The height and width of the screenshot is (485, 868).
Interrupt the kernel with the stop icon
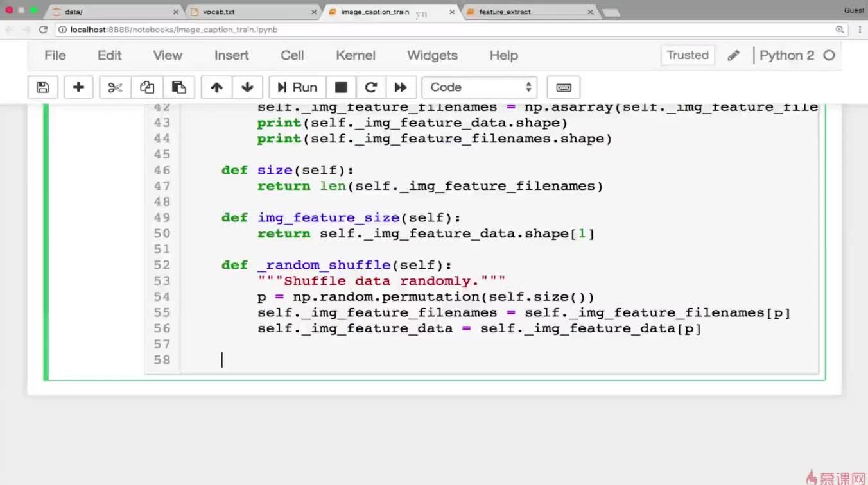click(x=341, y=87)
